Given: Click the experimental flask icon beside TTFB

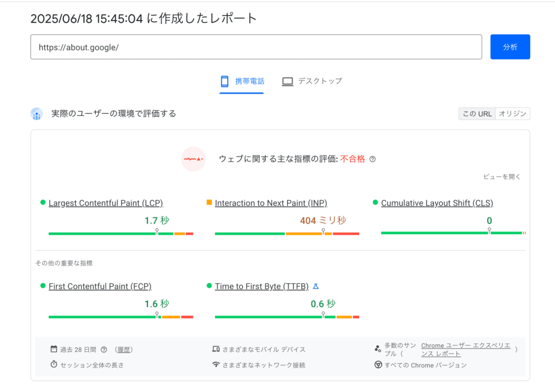Looking at the screenshot, I should [316, 286].
